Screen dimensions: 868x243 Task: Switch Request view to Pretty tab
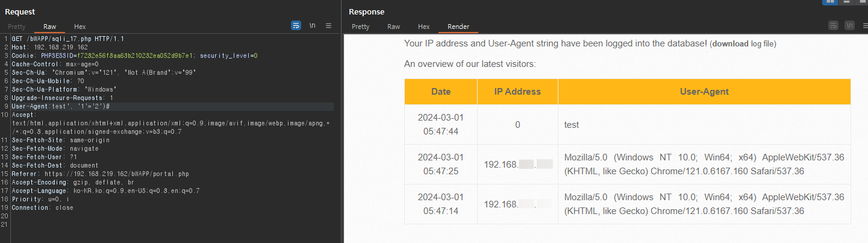[17, 27]
